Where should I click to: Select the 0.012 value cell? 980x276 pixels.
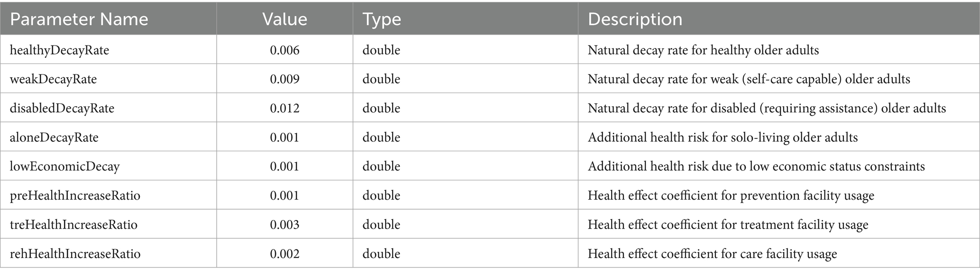pyautogui.click(x=284, y=108)
